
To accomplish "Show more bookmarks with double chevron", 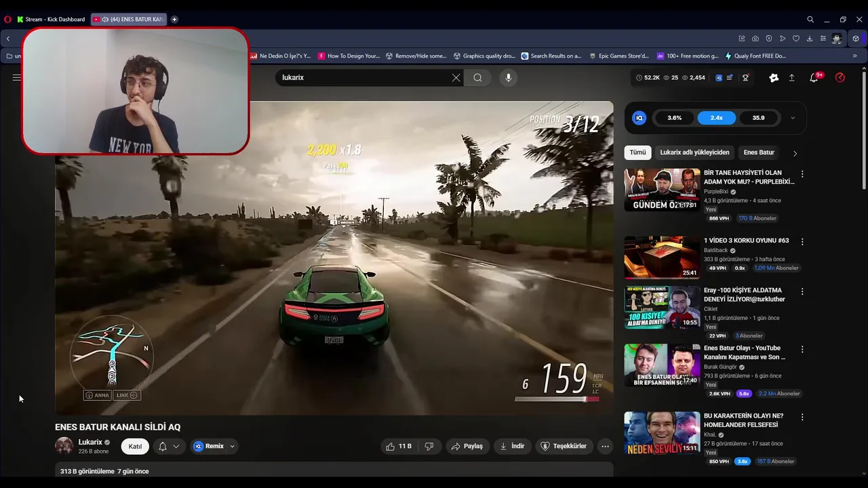I will (x=854, y=56).
